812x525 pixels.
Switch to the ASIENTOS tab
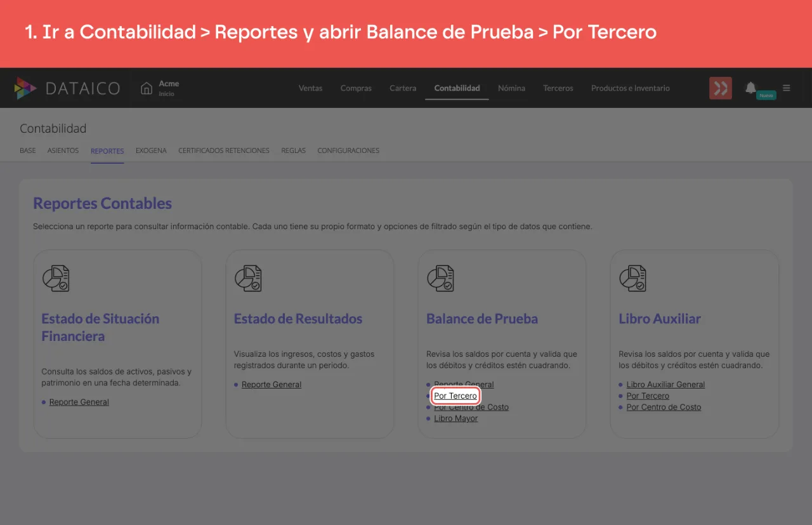[63, 150]
